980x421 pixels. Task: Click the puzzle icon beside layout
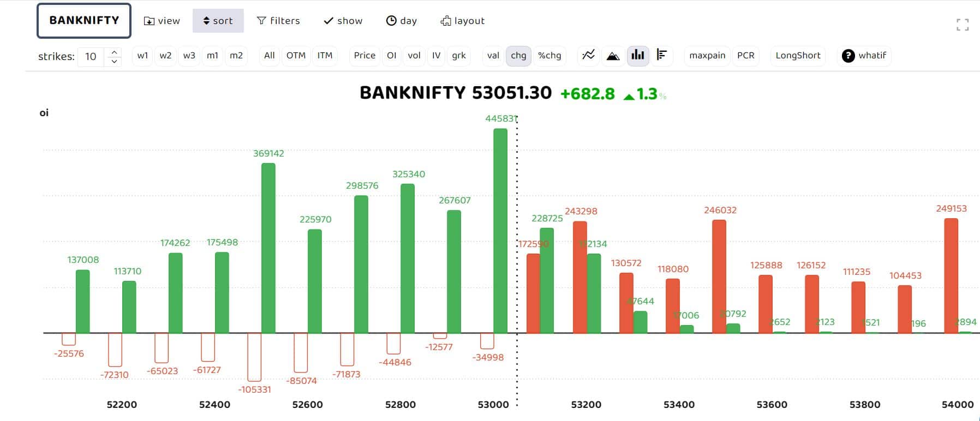[446, 21]
